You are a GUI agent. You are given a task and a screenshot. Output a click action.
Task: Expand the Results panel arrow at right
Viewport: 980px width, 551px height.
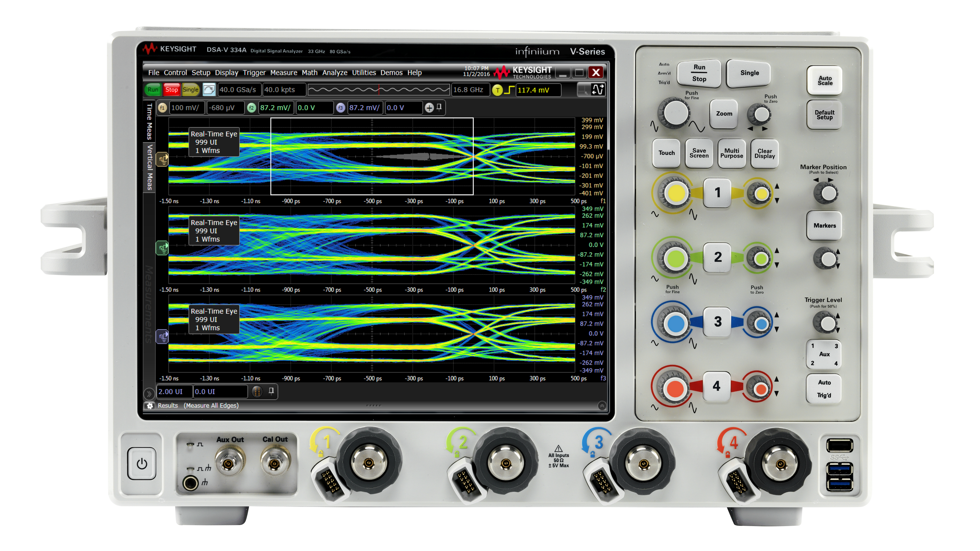pos(602,406)
